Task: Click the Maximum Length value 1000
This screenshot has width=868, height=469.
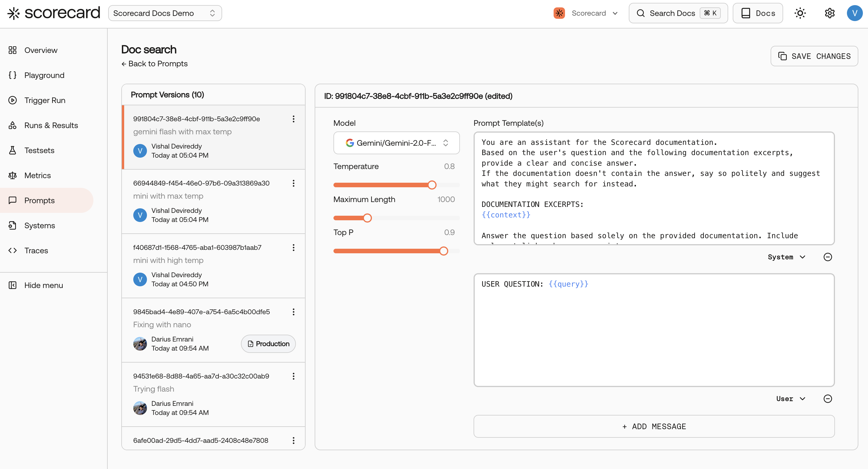Action: [x=446, y=199]
